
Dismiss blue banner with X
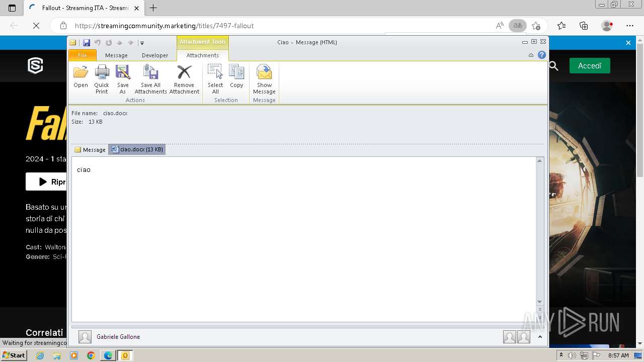(x=628, y=43)
